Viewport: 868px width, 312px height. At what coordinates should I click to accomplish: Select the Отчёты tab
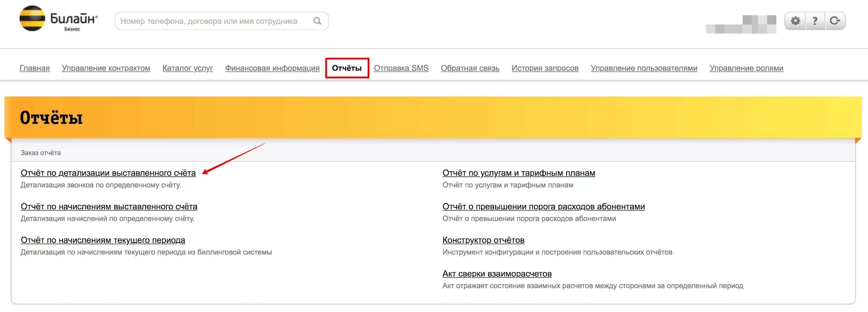coord(347,68)
